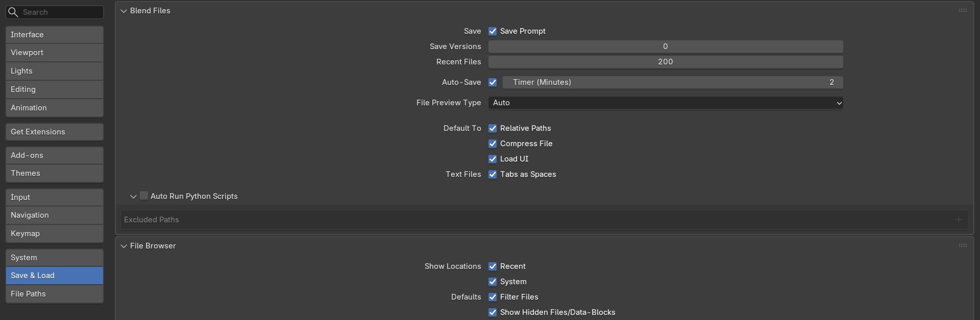Focus the Search preferences field
The image size is (980, 320).
coord(55,12)
